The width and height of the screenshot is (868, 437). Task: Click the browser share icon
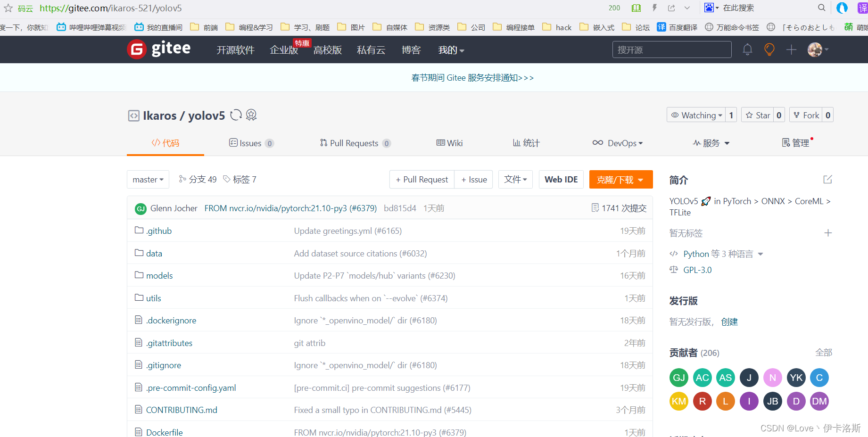click(671, 8)
